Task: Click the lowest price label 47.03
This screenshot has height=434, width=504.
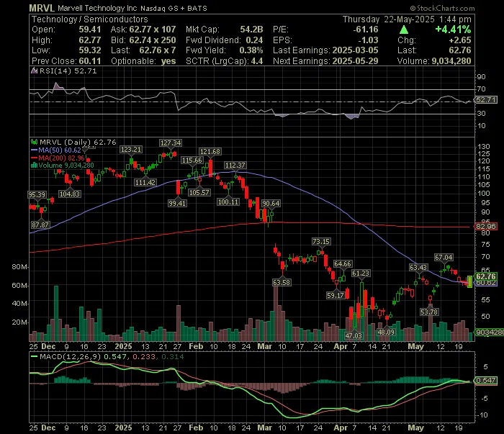Action: [x=354, y=336]
